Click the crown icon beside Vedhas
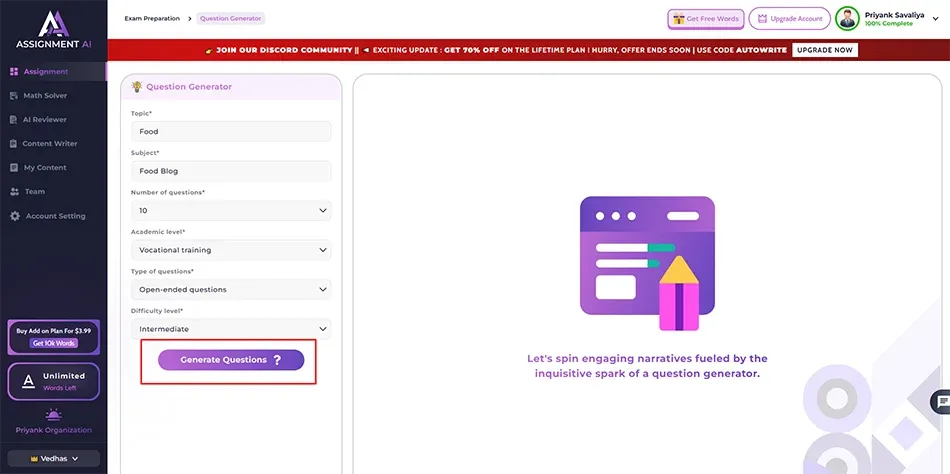 coord(35,459)
